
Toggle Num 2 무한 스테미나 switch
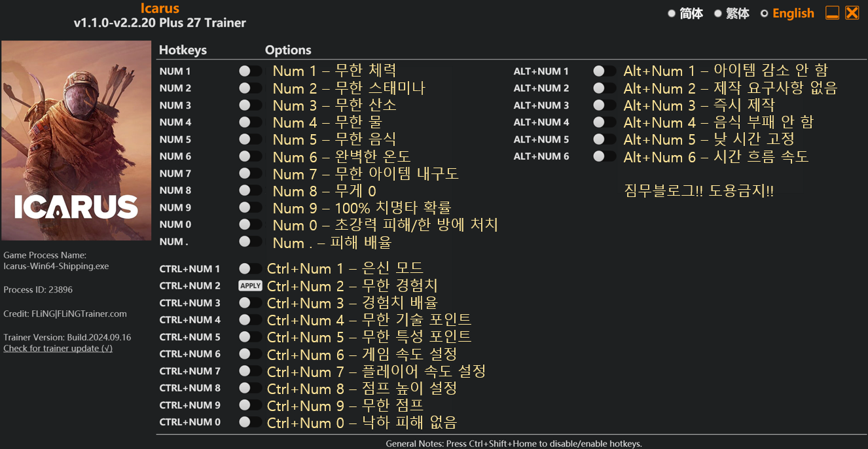[x=250, y=88]
